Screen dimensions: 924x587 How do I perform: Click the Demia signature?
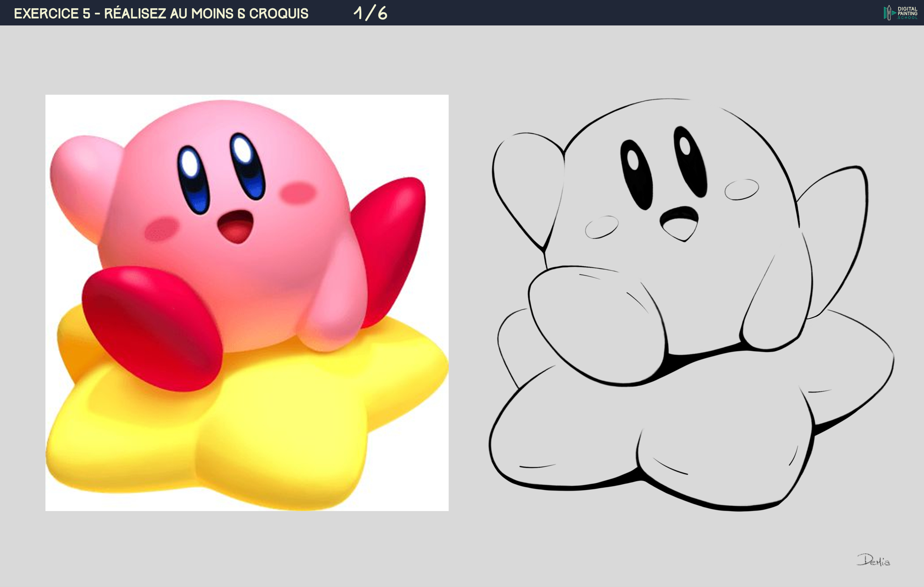click(874, 561)
